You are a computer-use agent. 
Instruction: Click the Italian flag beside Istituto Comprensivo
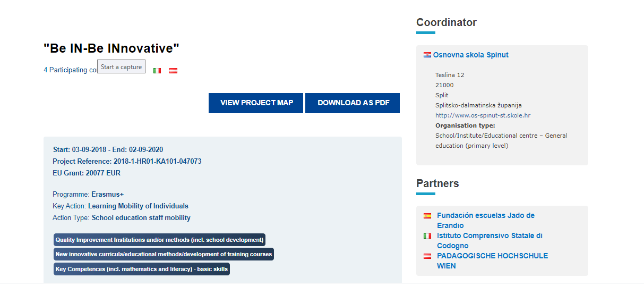click(x=427, y=236)
